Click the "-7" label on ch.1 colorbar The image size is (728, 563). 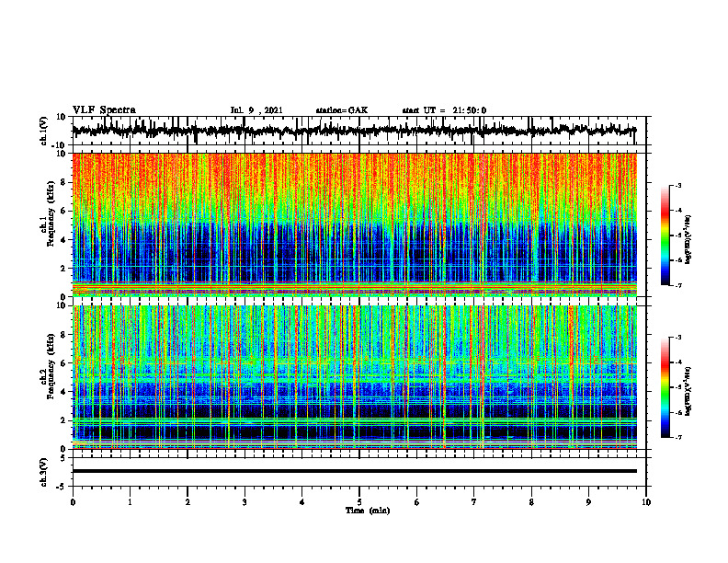[678, 285]
